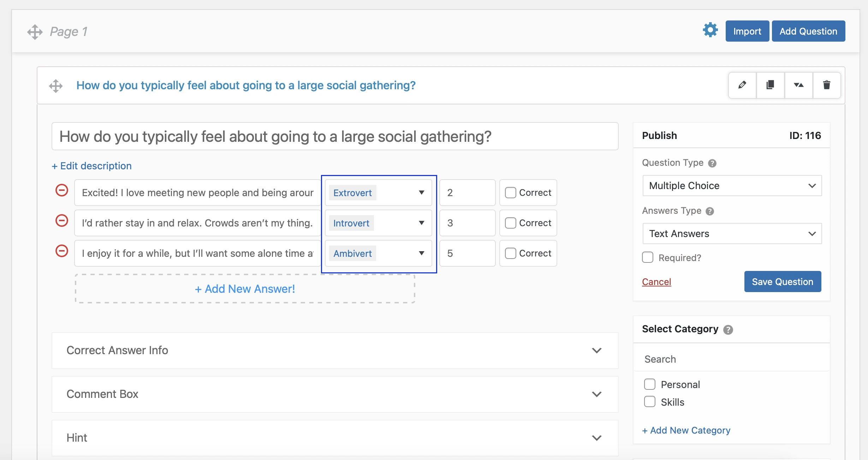868x460 pixels.
Task: Grab the Page 1 move handle icon
Action: [35, 32]
